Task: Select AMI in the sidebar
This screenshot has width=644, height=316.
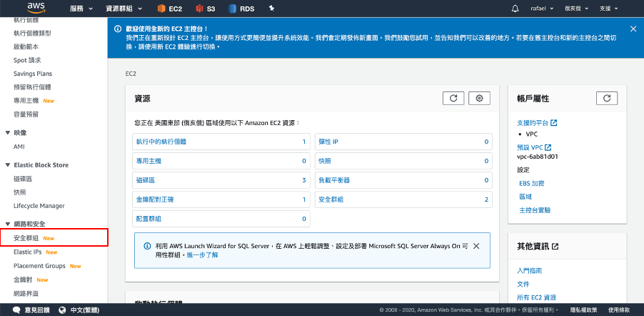Action: tap(19, 147)
